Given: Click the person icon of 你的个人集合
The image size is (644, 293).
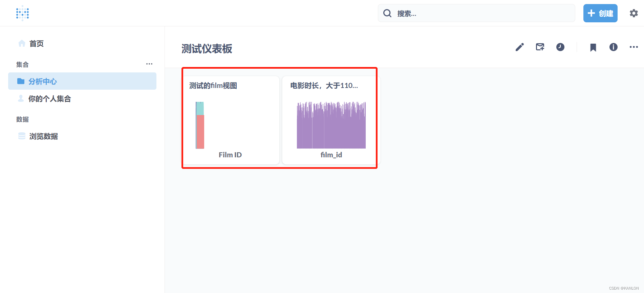Looking at the screenshot, I should point(21,98).
